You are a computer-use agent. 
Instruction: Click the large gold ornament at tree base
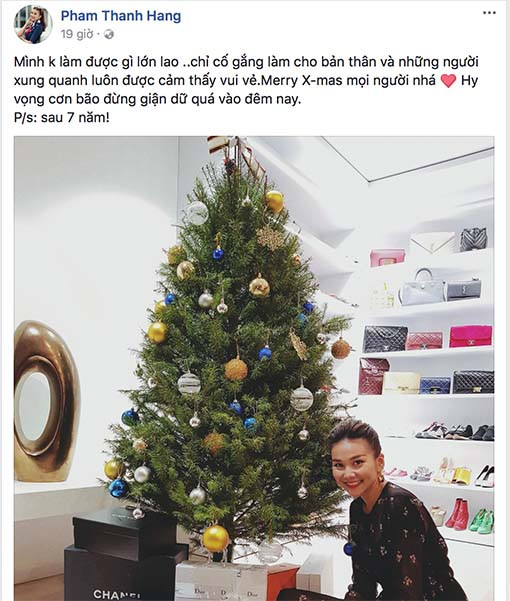(216, 538)
